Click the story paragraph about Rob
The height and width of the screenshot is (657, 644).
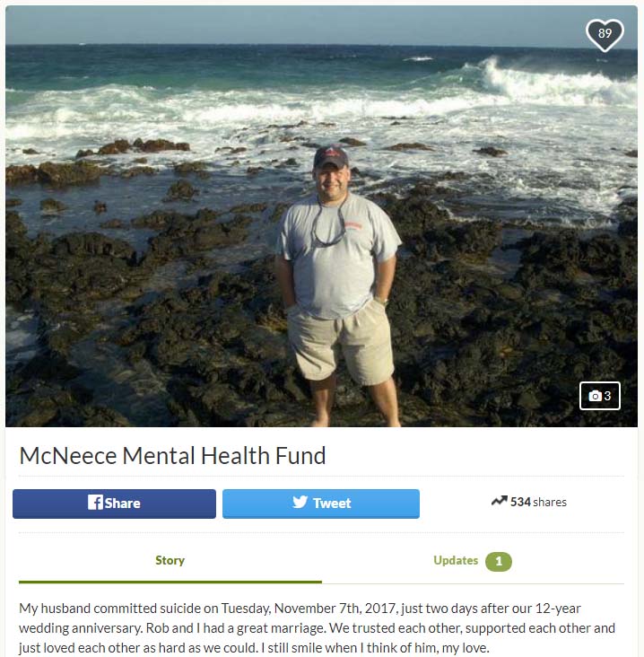[317, 627]
